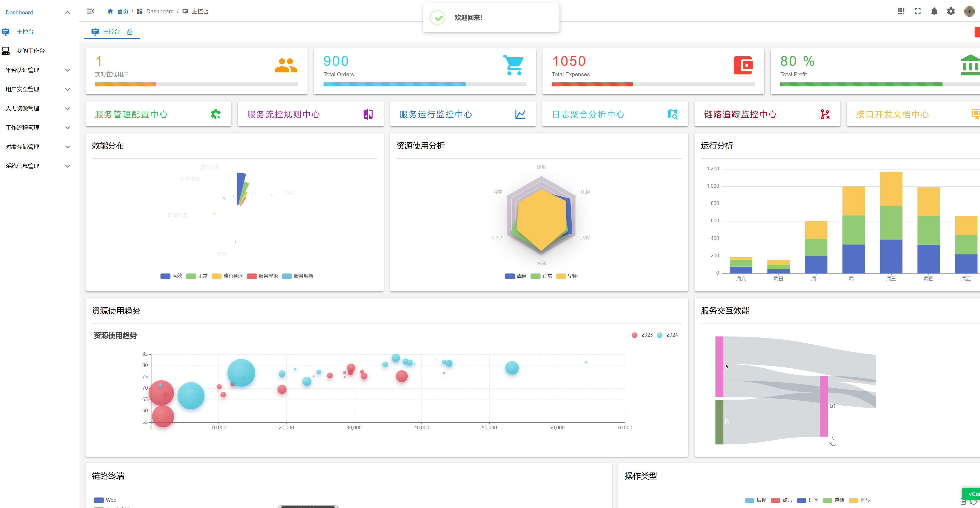The width and height of the screenshot is (980, 508).
Task: Open 我的工作台 menu item
Action: coord(30,51)
